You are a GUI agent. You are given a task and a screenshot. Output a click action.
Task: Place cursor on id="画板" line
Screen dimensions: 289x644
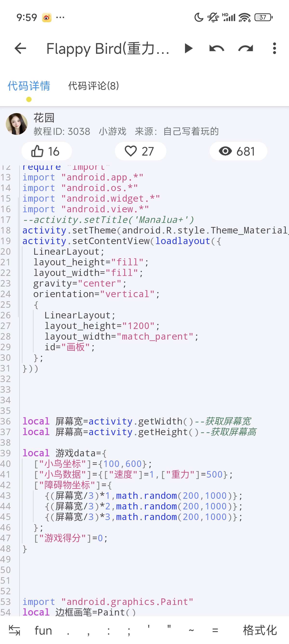[x=70, y=347]
